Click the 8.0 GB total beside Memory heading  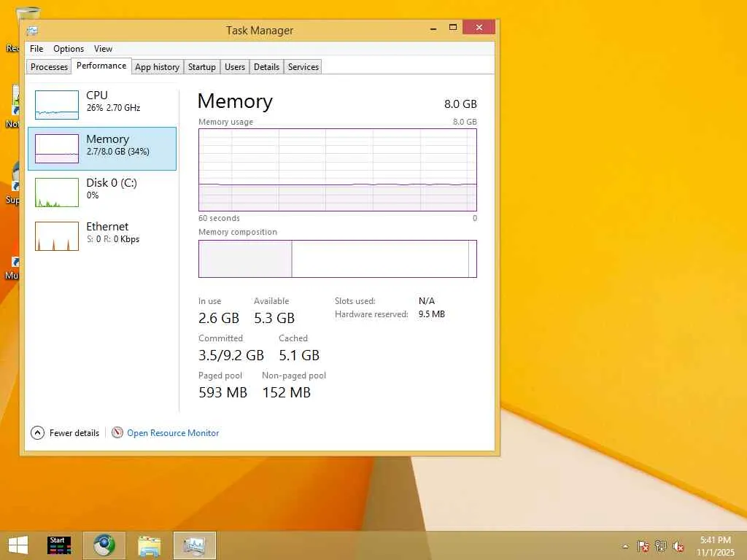point(461,104)
